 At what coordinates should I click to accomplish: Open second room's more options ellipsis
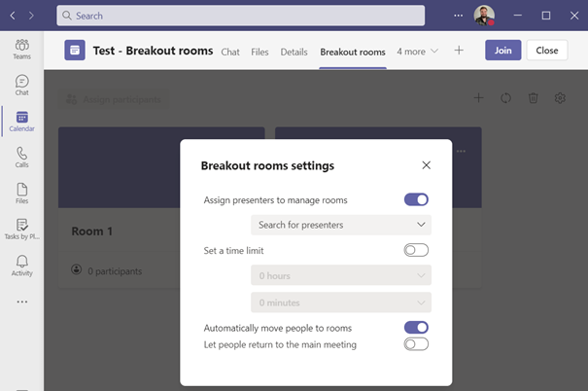[x=461, y=151]
